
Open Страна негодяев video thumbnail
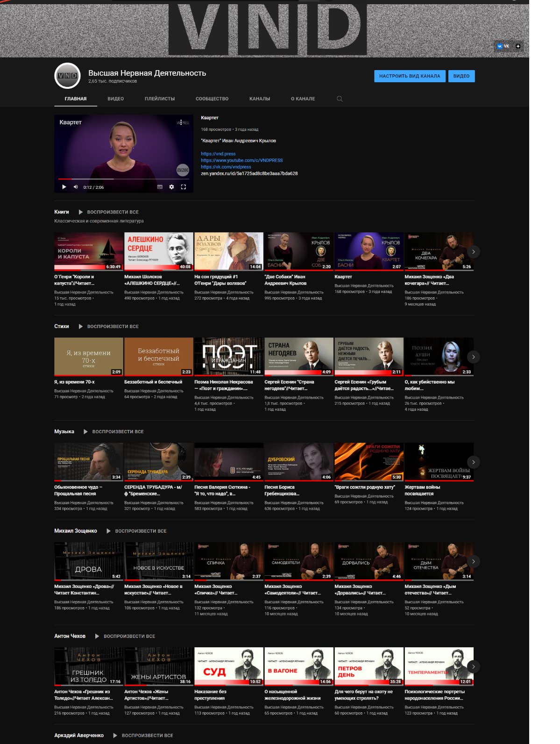coord(299,357)
